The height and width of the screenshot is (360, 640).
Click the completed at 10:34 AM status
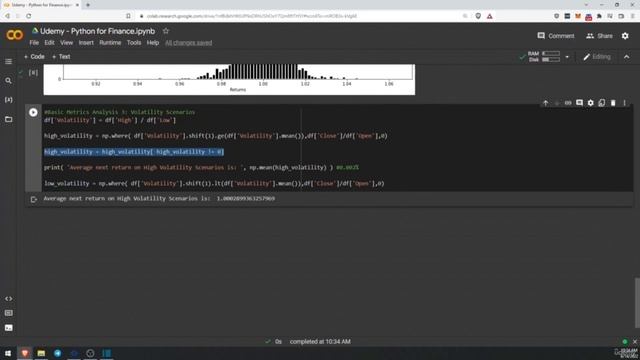pos(320,342)
